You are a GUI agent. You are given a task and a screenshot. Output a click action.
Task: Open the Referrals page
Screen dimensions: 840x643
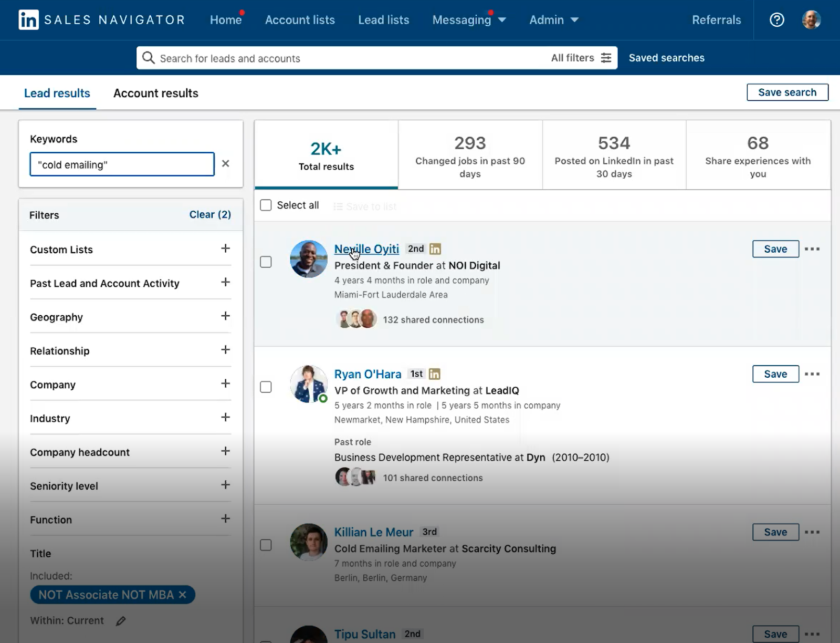(x=717, y=20)
